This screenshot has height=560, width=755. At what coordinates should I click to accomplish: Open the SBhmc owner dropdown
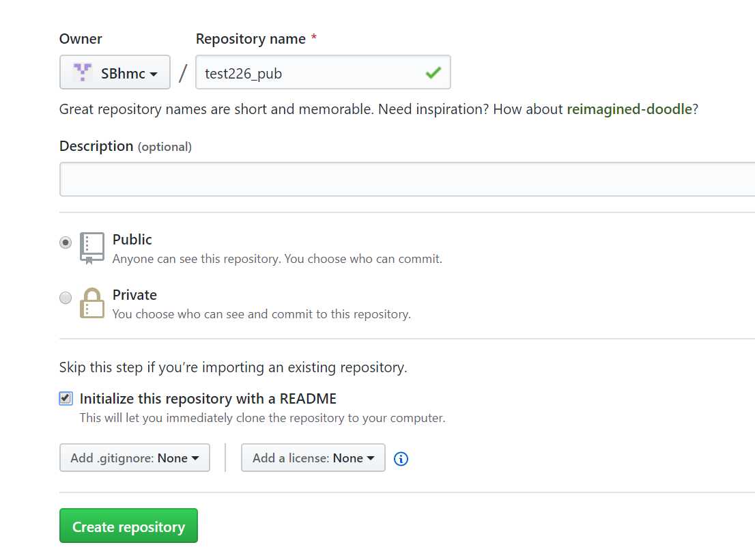click(115, 72)
